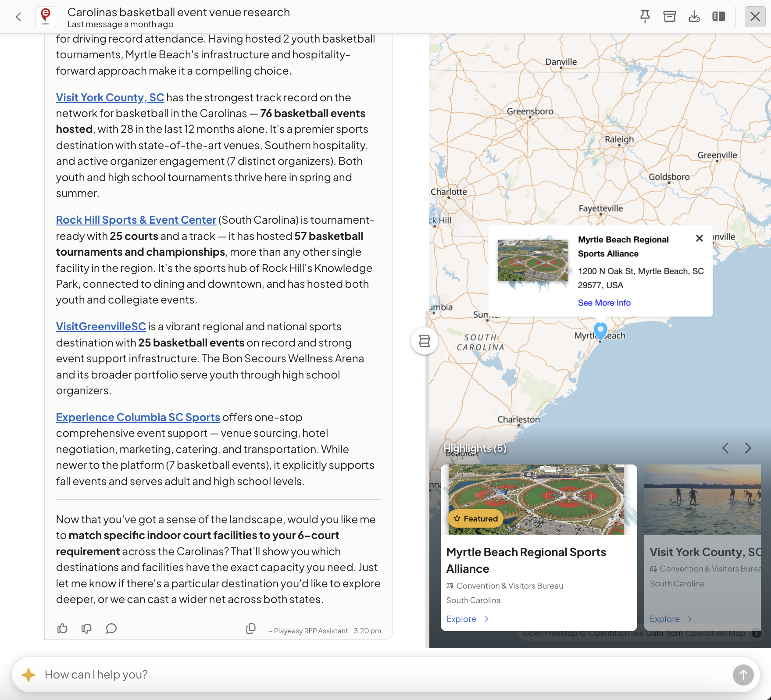Copy the assistant's message

pyautogui.click(x=251, y=629)
